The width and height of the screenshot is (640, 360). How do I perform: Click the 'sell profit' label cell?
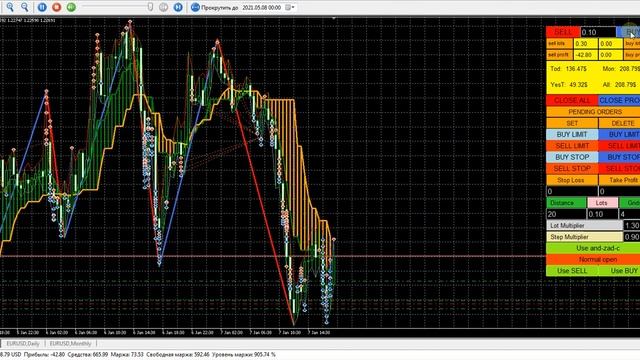(560, 55)
